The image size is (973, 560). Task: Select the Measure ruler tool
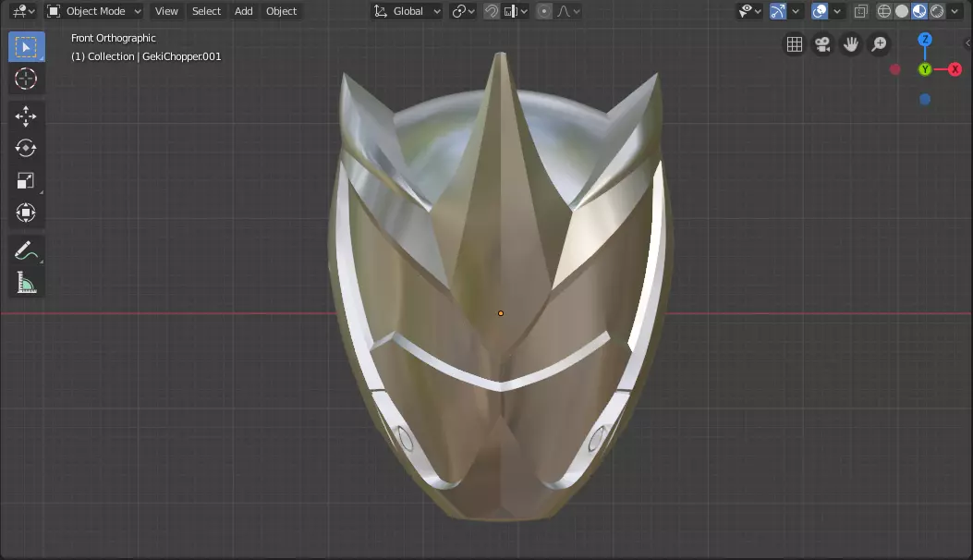pos(26,283)
